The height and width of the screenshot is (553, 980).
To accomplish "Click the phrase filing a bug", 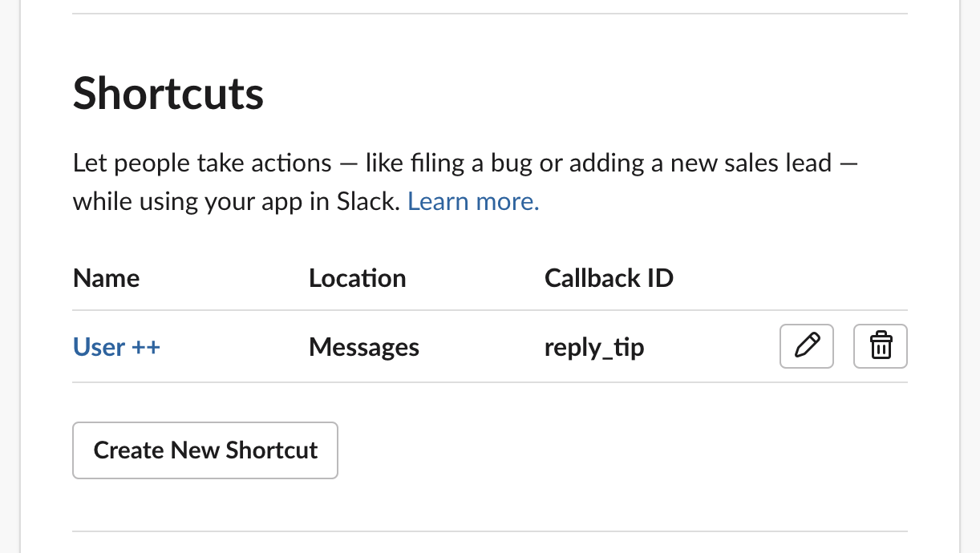I will point(459,163).
